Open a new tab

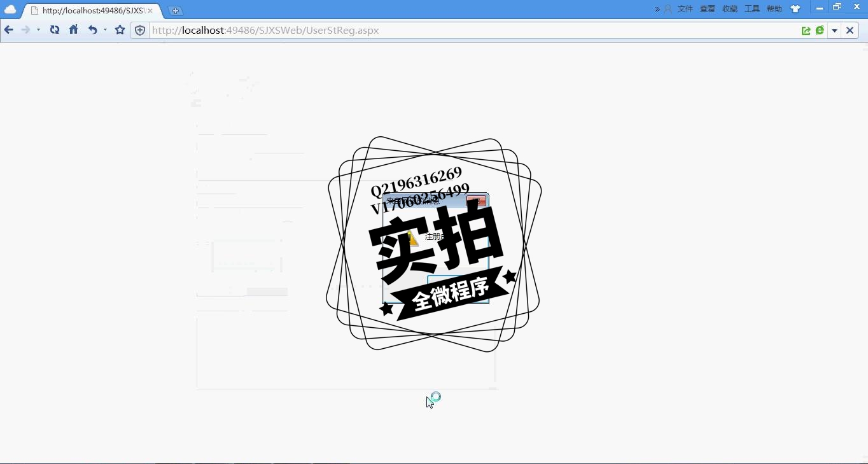pyautogui.click(x=176, y=11)
